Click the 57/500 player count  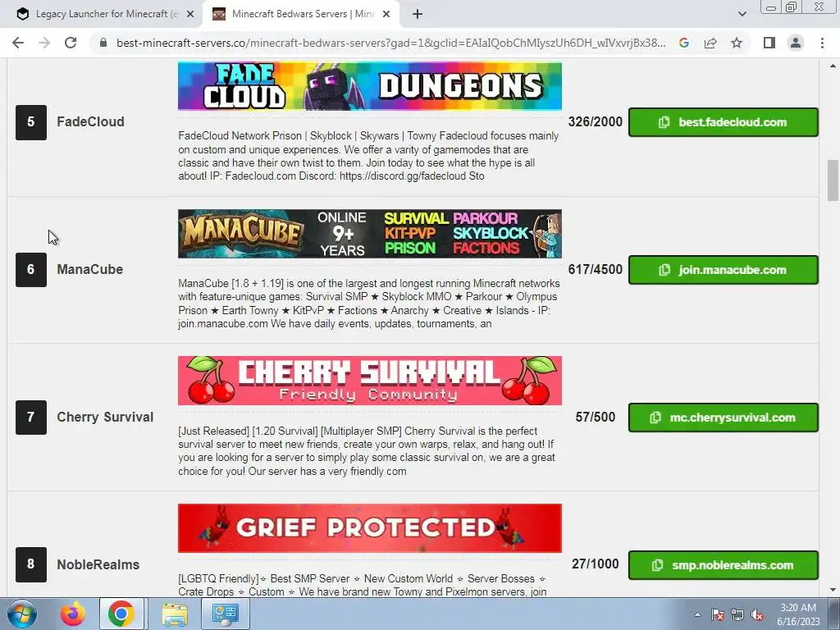point(596,418)
